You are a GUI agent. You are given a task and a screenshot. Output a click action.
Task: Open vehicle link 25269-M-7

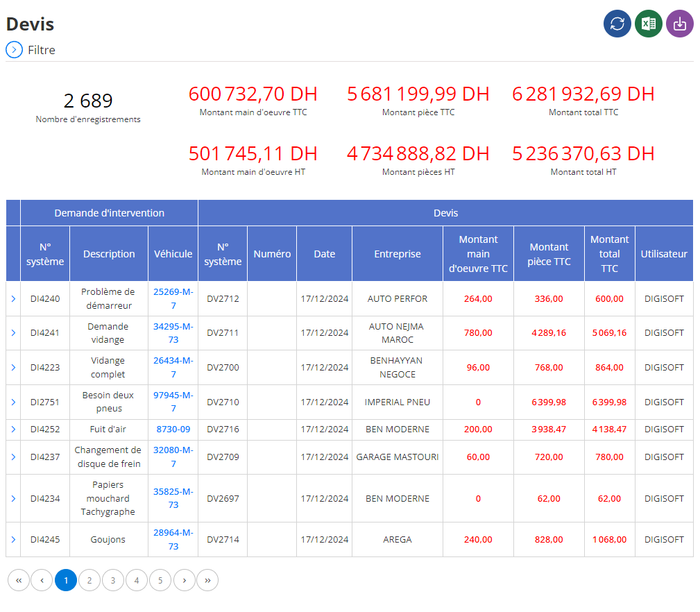[173, 298]
